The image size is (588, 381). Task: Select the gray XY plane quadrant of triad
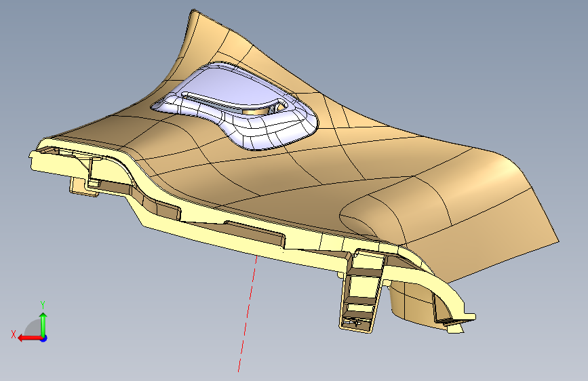point(34,328)
